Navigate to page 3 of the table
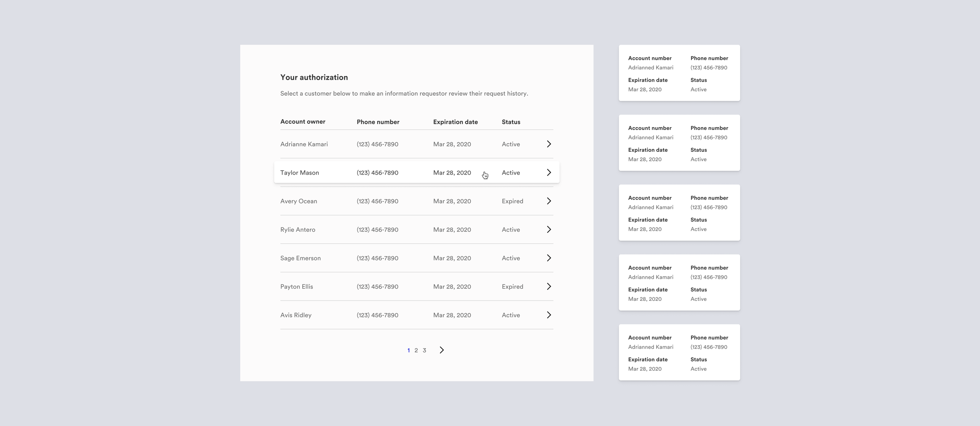 click(424, 350)
